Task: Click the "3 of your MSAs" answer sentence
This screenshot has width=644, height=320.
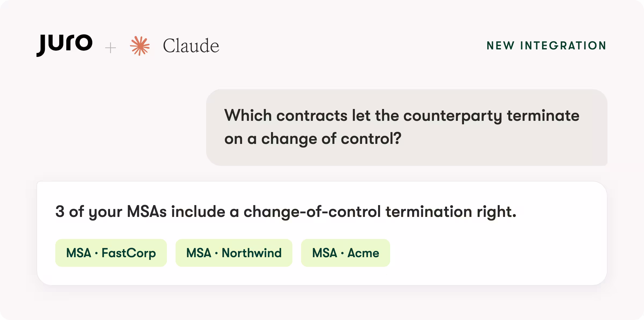Action: [286, 212]
